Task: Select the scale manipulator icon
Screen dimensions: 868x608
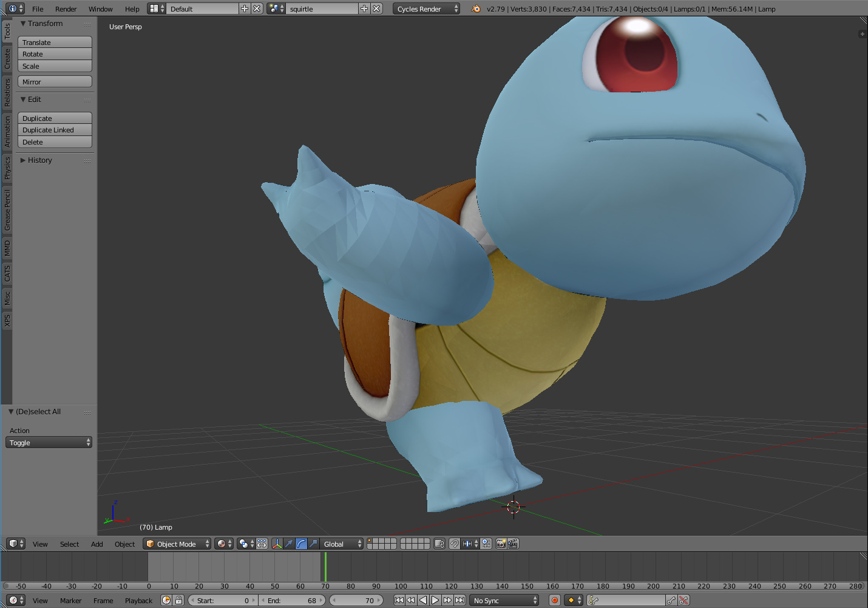Action: coord(313,544)
